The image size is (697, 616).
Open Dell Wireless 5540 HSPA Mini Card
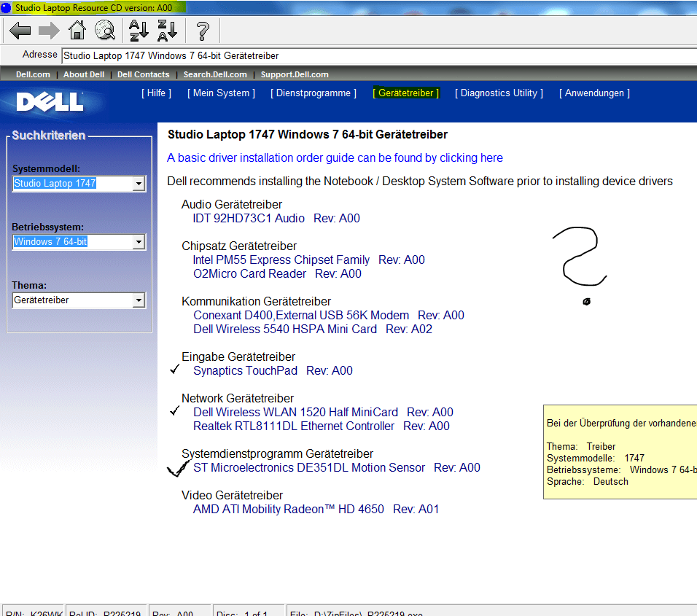pos(313,330)
